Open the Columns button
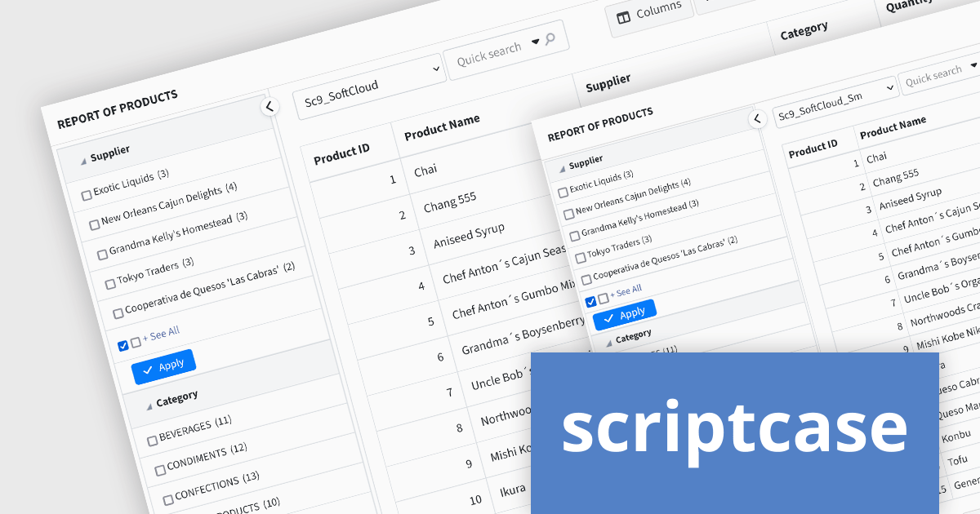Image resolution: width=980 pixels, height=514 pixels. point(648,14)
